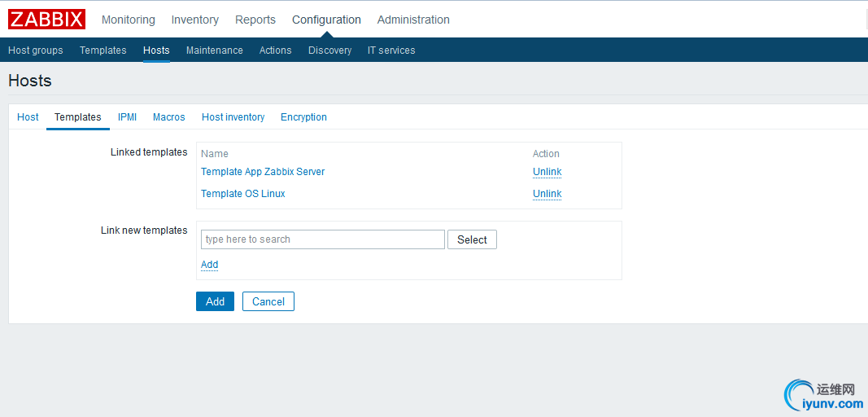
Task: Click the ZABBIX logo
Action: [46, 20]
